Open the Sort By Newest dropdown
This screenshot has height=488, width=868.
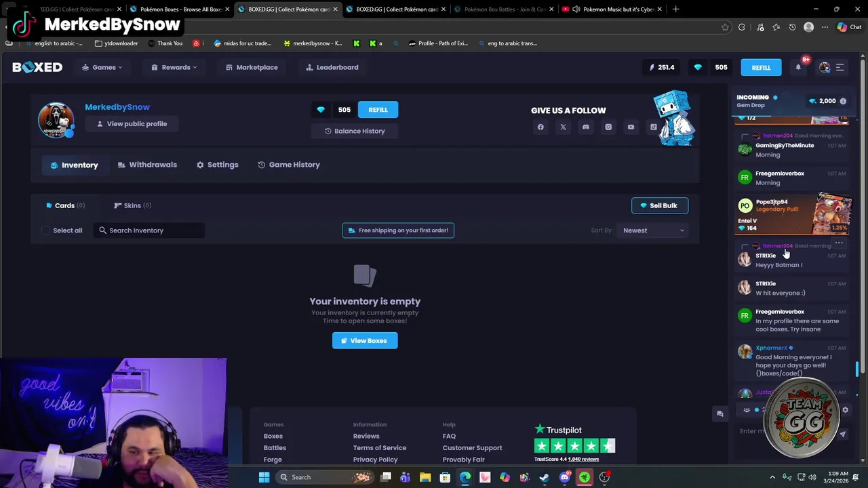click(653, 230)
